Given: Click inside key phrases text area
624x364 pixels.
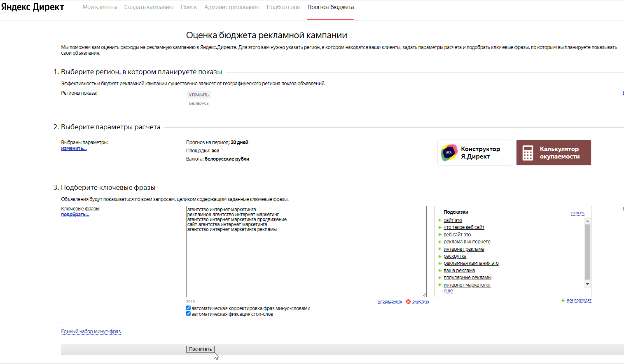Looking at the screenshot, I should (306, 252).
